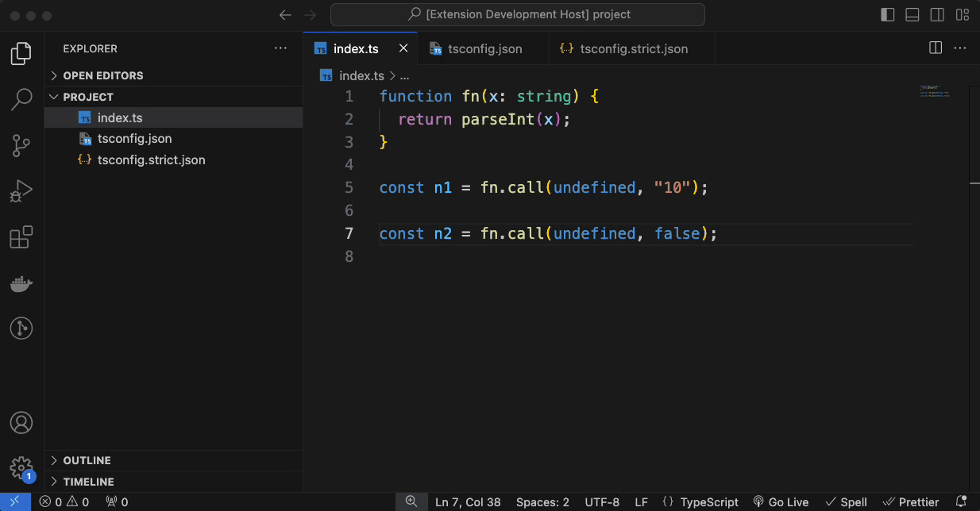Screen dimensions: 980x511
Task: Toggle the bottom panel visibility
Action: click(x=912, y=15)
